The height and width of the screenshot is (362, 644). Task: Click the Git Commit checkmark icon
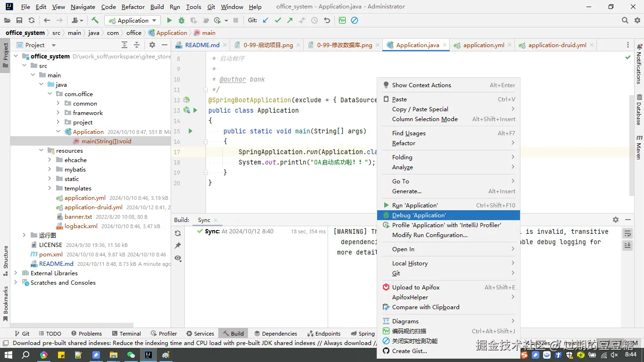(278, 20)
